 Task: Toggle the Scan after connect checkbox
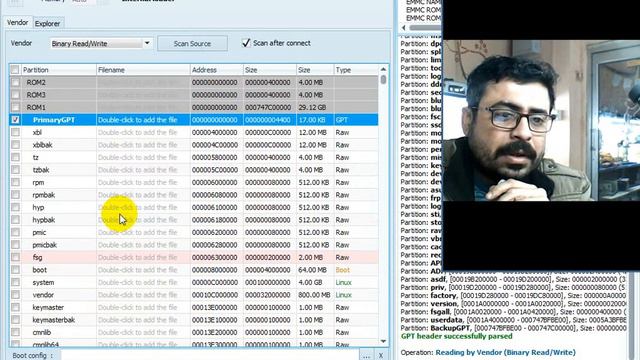pyautogui.click(x=246, y=43)
